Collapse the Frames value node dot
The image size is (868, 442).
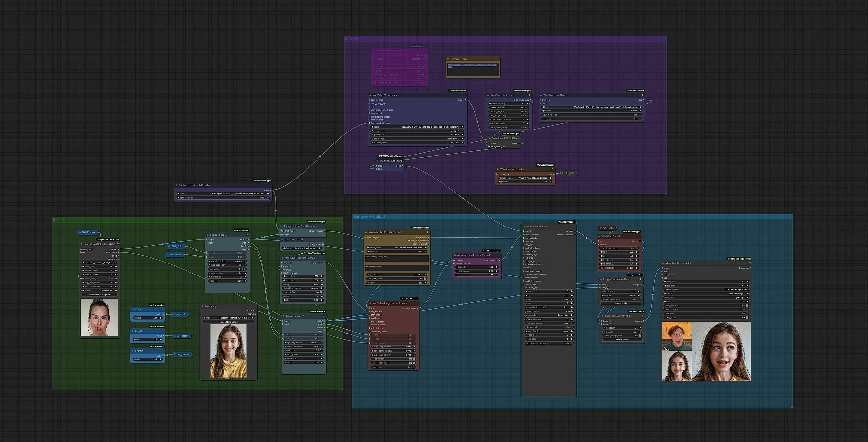[x=133, y=351]
